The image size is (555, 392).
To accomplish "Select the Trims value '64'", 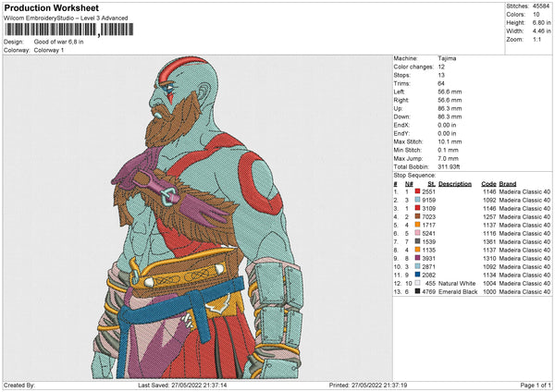I will point(441,83).
